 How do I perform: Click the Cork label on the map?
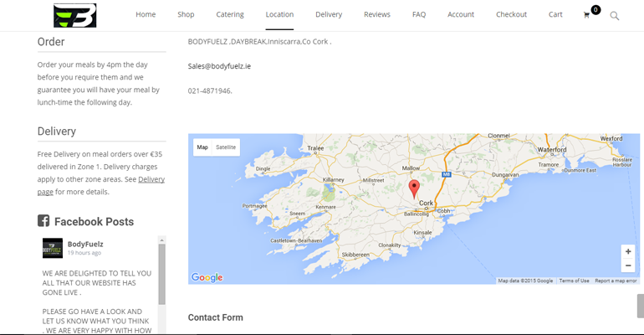click(x=426, y=203)
